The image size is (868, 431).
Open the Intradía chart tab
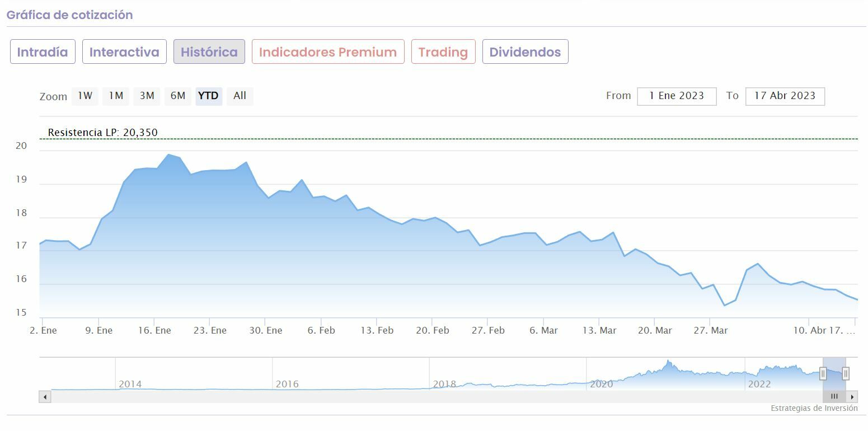43,52
